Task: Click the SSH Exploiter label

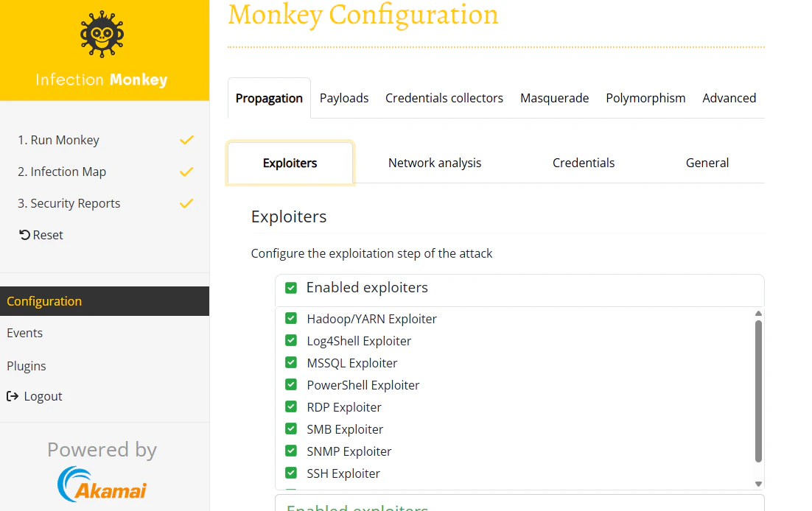Action: pos(343,473)
